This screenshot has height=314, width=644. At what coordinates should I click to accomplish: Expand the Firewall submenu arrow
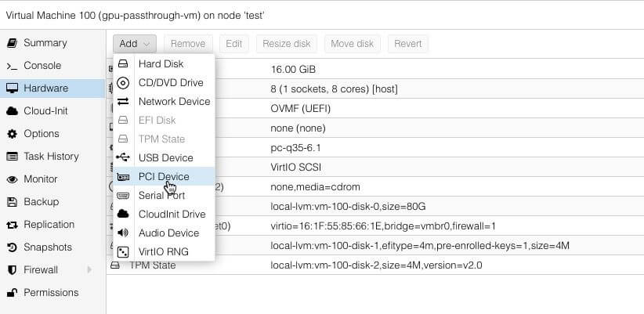pyautogui.click(x=89, y=270)
